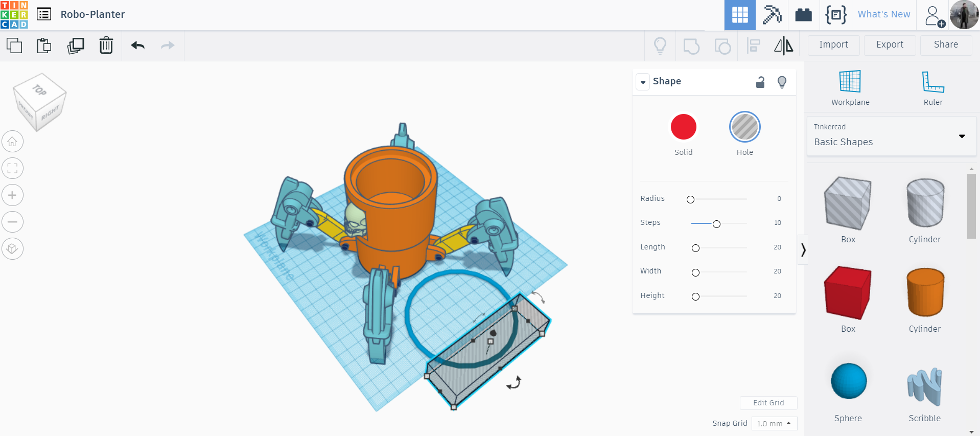Set shape to Solid

coord(684,127)
